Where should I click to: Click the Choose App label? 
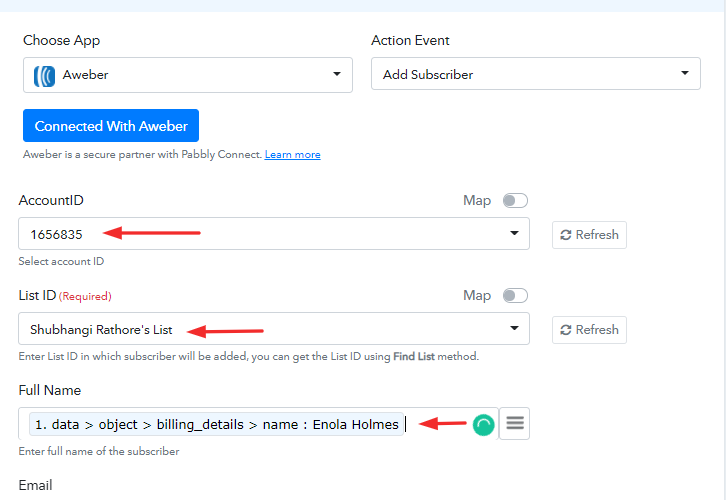62,41
